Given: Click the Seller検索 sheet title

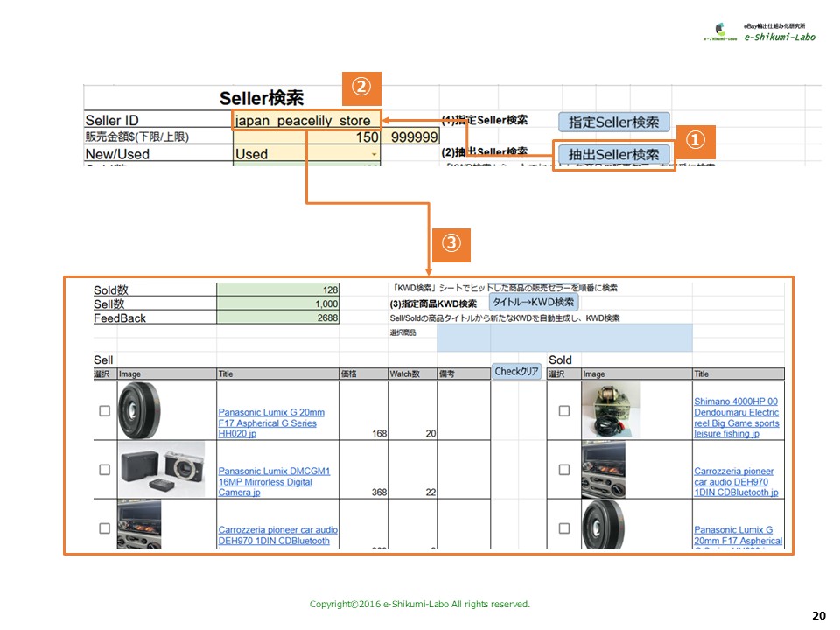Looking at the screenshot, I should [x=262, y=98].
